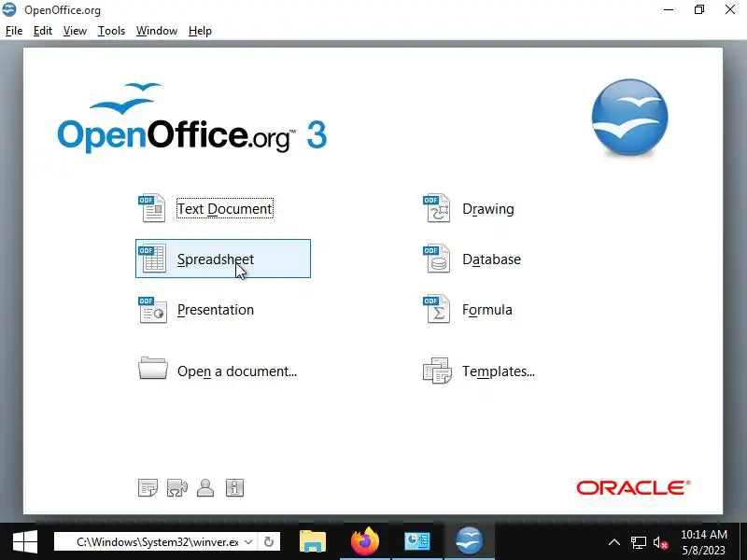Click the OpenOffice.org title bar icon

coord(9,9)
